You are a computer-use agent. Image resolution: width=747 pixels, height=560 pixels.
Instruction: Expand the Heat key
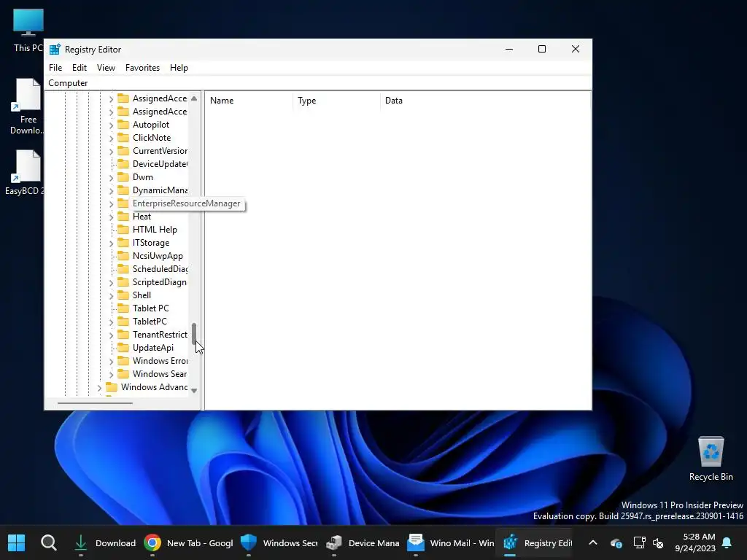[x=111, y=217]
